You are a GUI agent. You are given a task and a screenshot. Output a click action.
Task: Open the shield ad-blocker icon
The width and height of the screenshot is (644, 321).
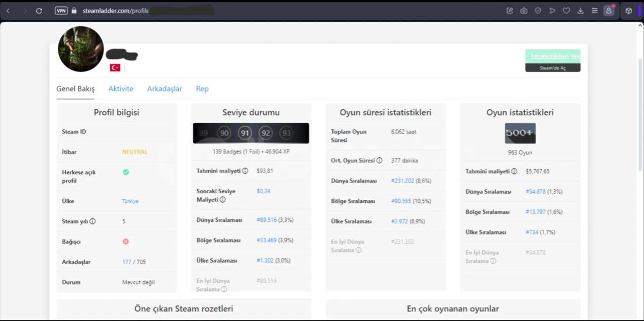click(x=538, y=11)
